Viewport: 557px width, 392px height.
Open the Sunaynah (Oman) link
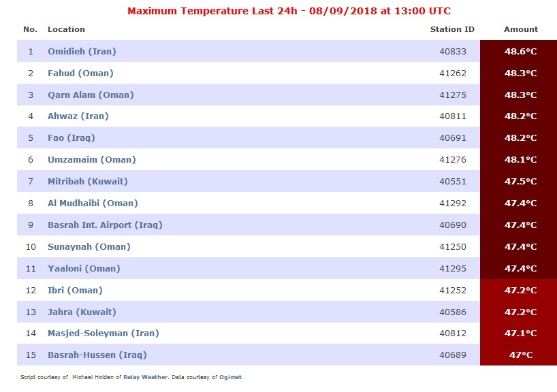(89, 247)
